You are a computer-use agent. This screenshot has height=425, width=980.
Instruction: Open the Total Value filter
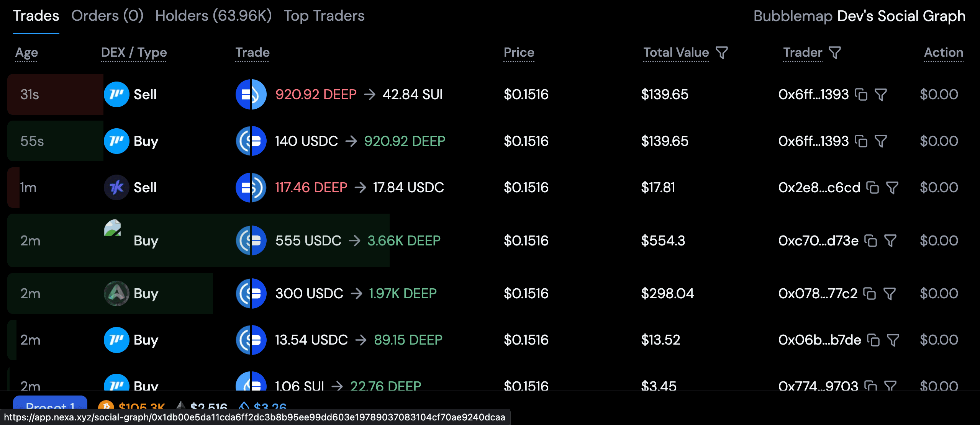coord(722,52)
